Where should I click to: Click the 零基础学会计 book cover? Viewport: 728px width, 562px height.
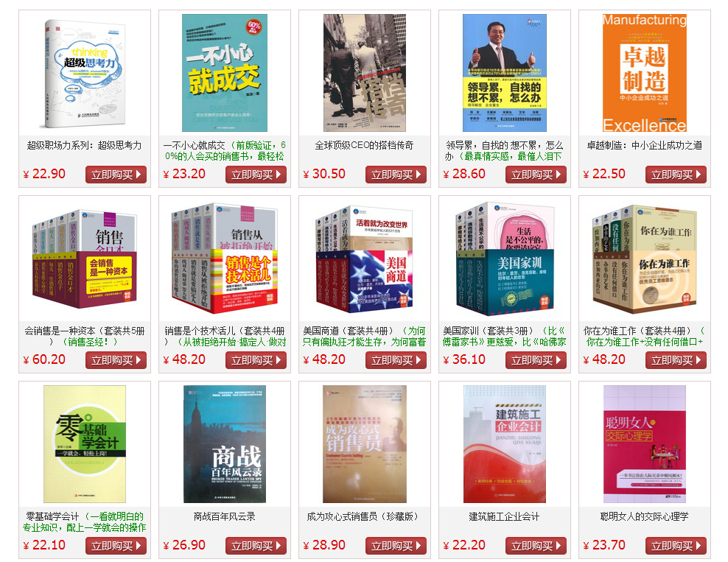[x=85, y=444]
